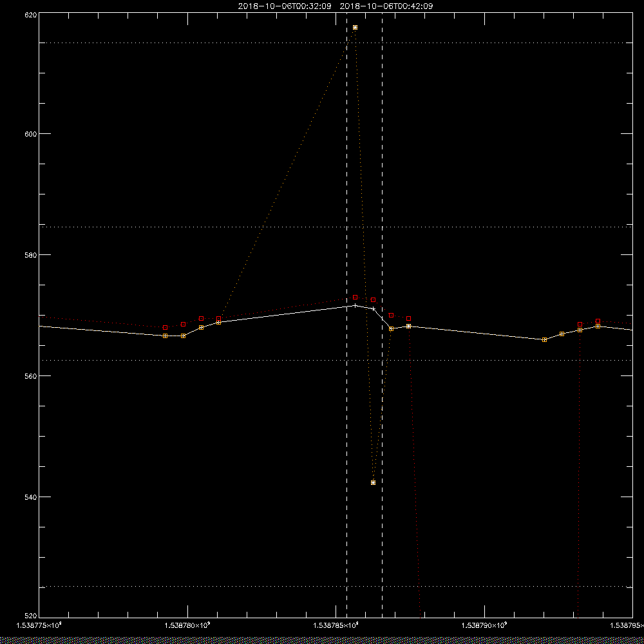Click the 1.538785×10⁹ x-axis label

(336, 625)
